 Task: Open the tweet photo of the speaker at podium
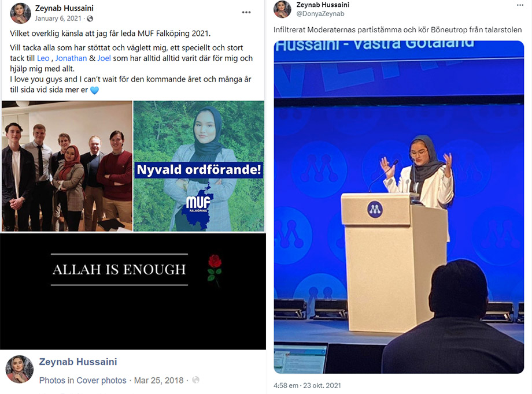pos(398,207)
